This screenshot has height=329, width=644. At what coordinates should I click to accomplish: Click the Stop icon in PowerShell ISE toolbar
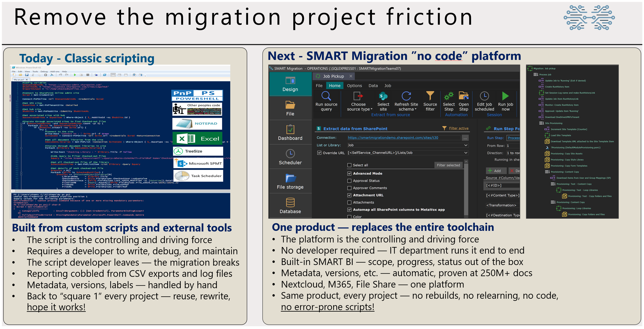(88, 75)
